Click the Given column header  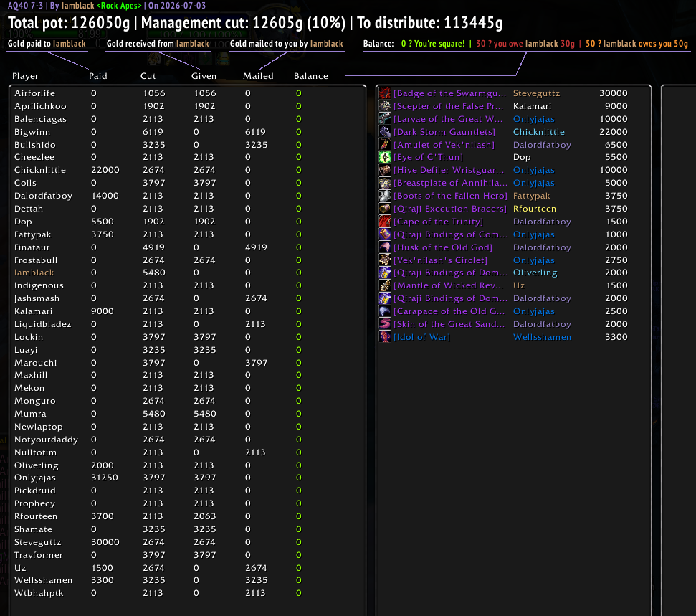pos(204,76)
